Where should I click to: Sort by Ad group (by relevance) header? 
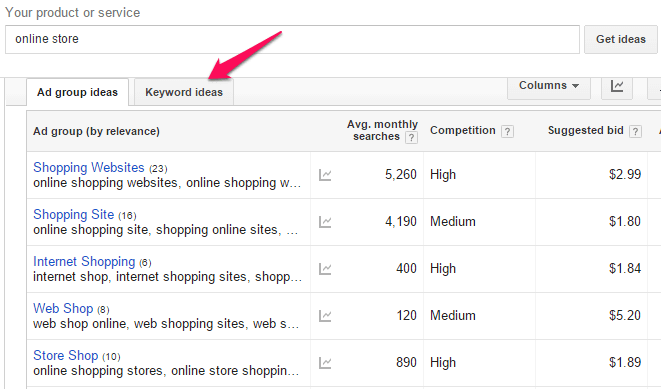[97, 131]
